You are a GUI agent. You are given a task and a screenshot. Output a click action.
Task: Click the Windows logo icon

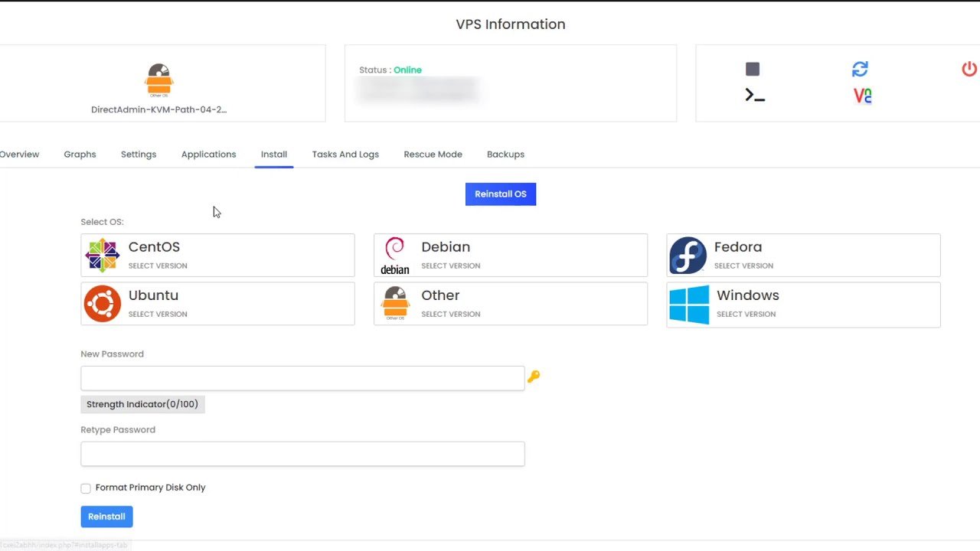click(689, 305)
